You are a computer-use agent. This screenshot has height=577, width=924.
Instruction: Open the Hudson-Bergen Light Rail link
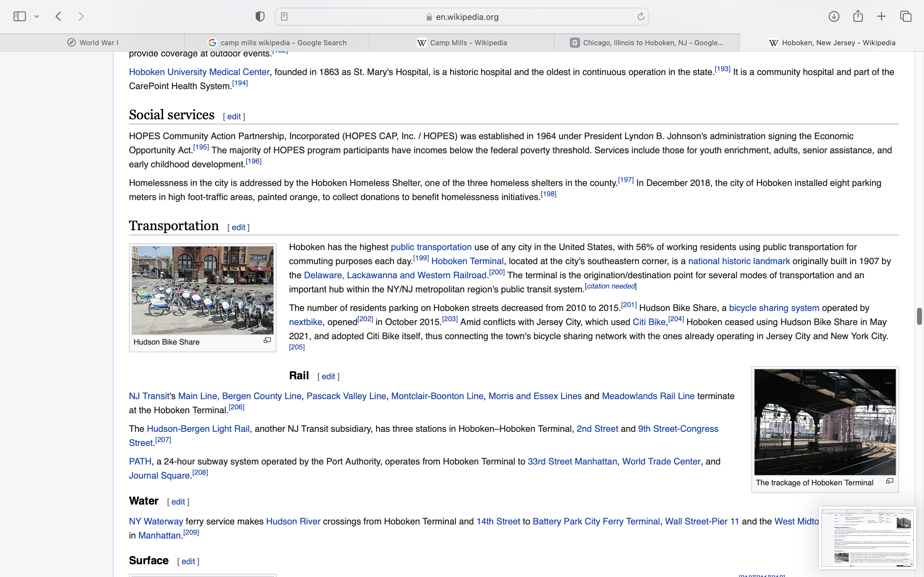(198, 429)
